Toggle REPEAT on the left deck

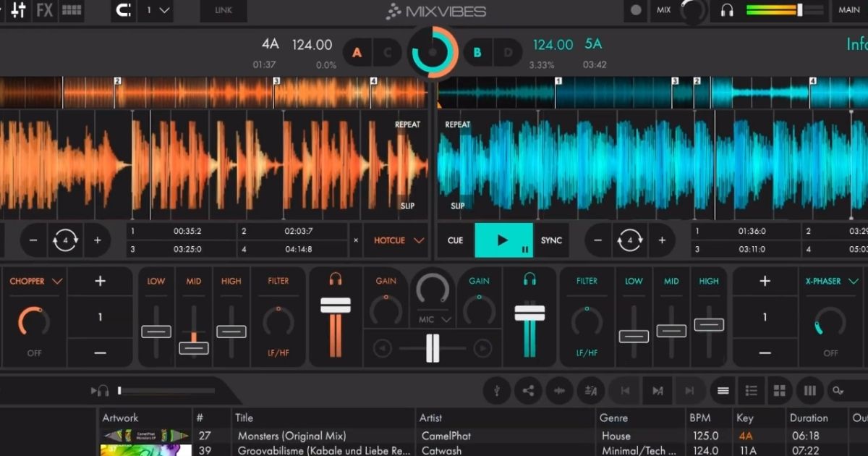click(x=407, y=124)
